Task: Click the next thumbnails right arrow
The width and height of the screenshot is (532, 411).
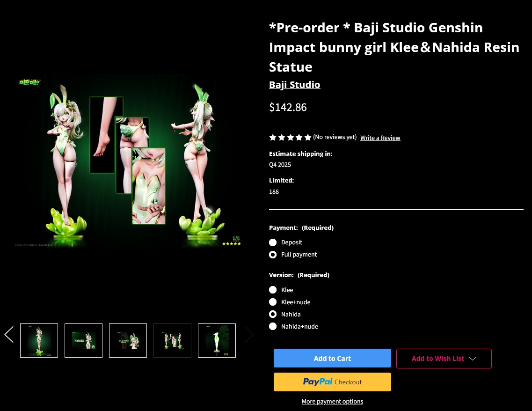Action: 249,335
